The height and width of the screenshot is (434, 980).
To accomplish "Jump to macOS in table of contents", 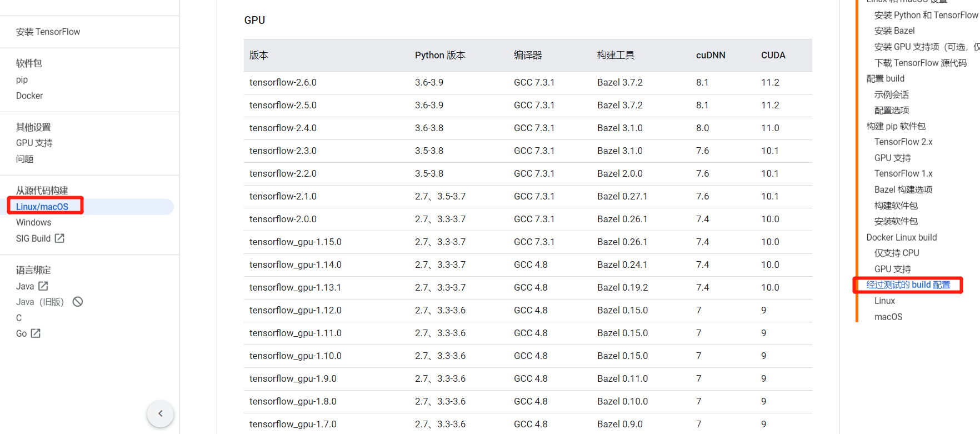I will point(888,317).
